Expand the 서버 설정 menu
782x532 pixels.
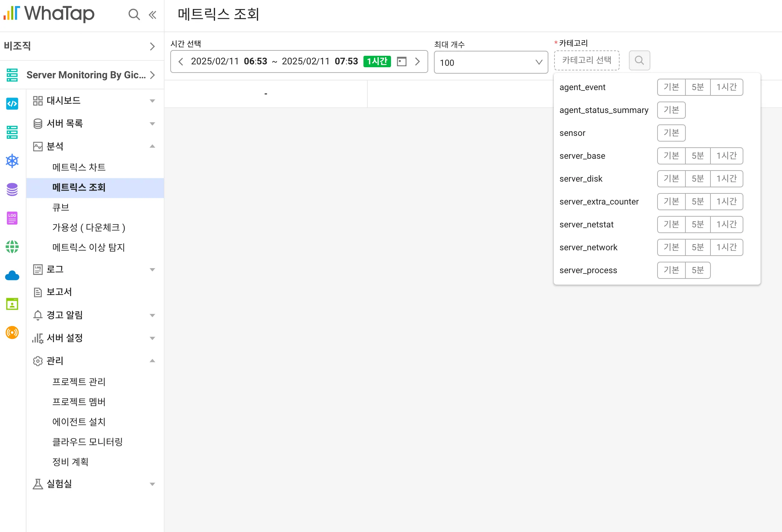coord(95,338)
